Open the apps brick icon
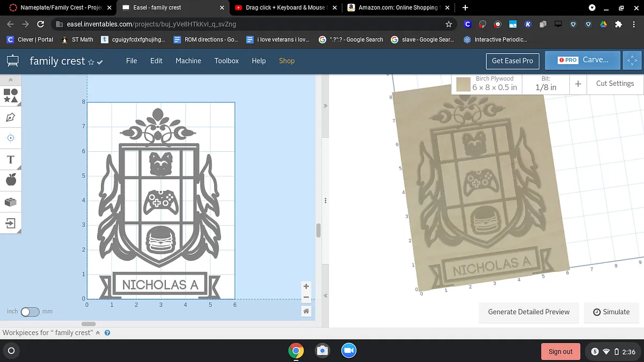 (x=11, y=202)
